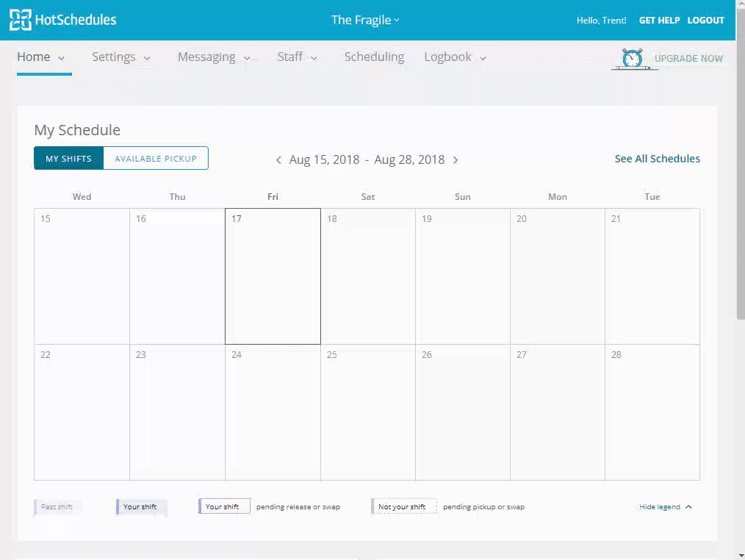Click 'pending pickup or swap' legend text
Image resolution: width=745 pixels, height=560 pixels.
(x=483, y=507)
